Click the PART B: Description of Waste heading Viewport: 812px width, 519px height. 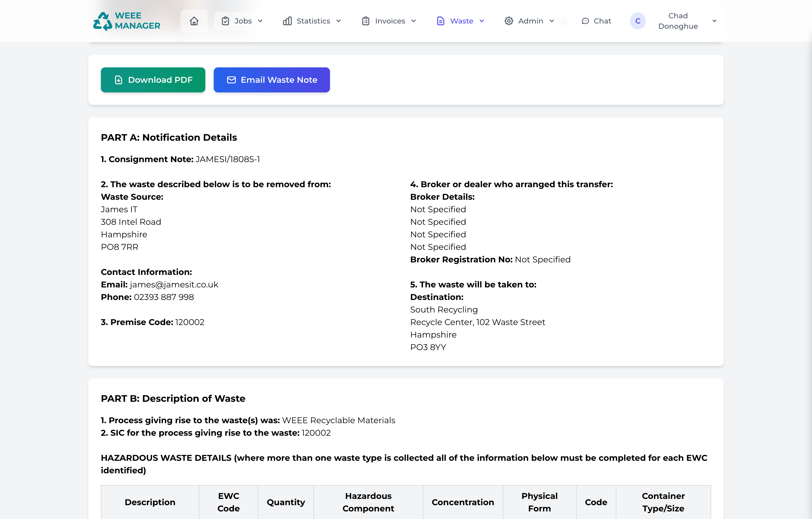[173, 398]
